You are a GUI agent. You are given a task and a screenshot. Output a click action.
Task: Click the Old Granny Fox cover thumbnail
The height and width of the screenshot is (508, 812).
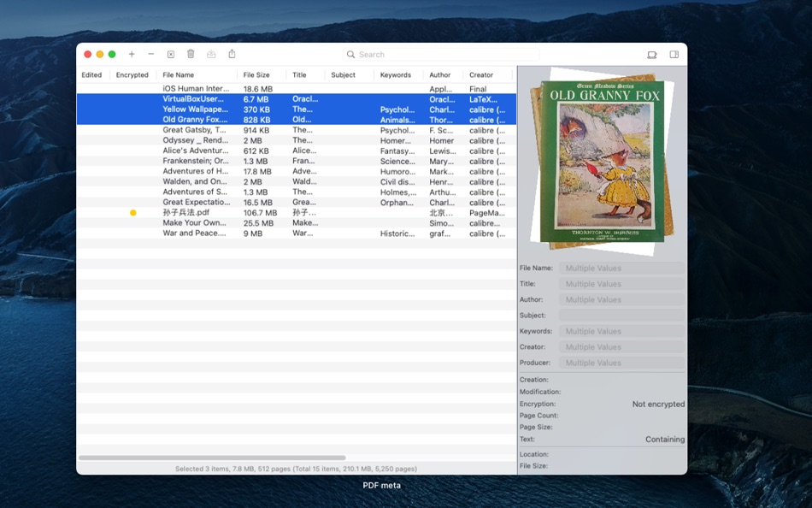click(x=602, y=162)
